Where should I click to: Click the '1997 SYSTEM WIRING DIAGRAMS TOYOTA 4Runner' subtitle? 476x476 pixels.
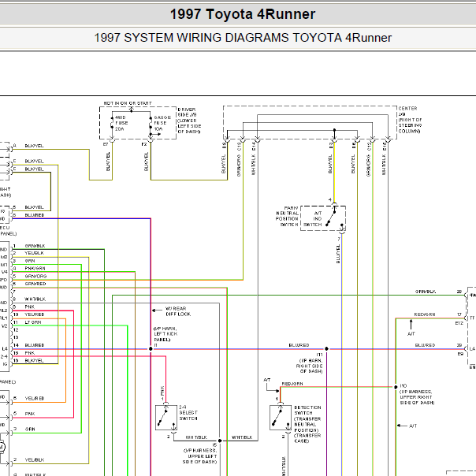(x=243, y=38)
